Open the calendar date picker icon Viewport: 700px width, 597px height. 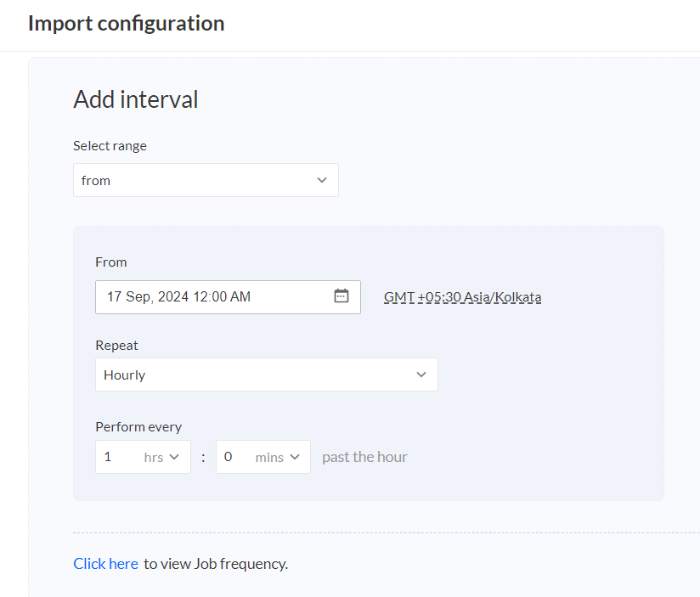pyautogui.click(x=341, y=296)
